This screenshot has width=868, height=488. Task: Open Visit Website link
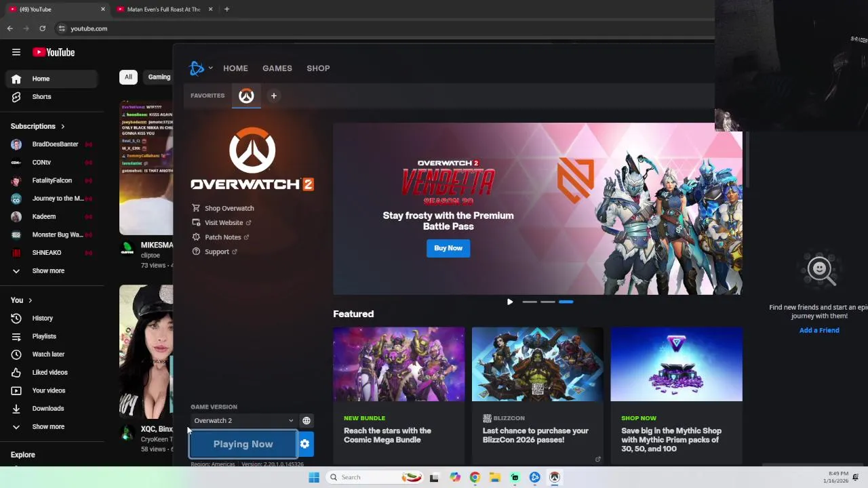coord(222,222)
